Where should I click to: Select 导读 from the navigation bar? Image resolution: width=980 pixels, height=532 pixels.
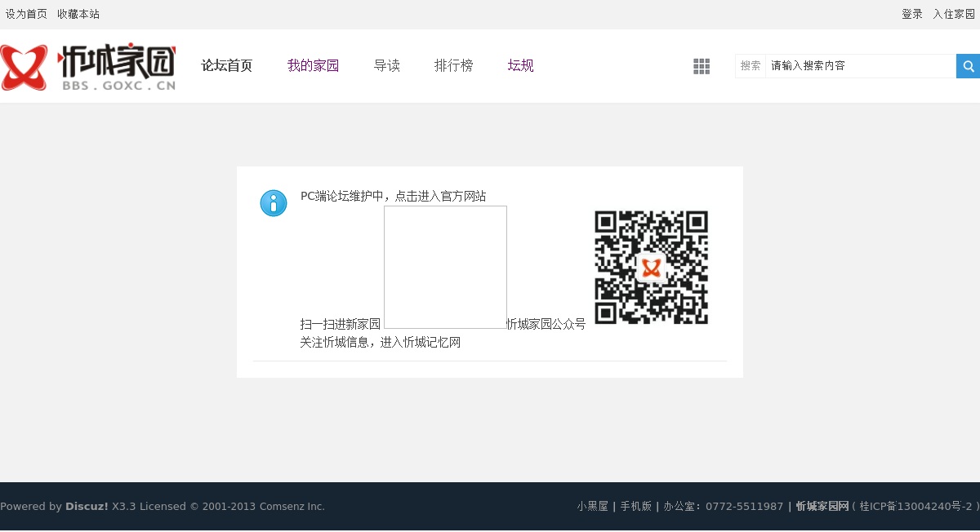[386, 66]
